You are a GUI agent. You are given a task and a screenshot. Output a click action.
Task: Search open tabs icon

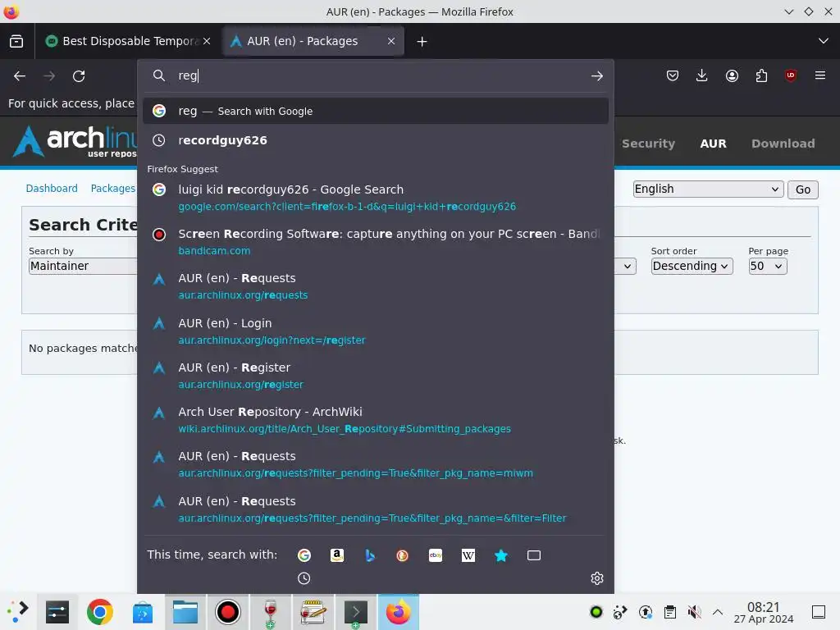(x=533, y=555)
